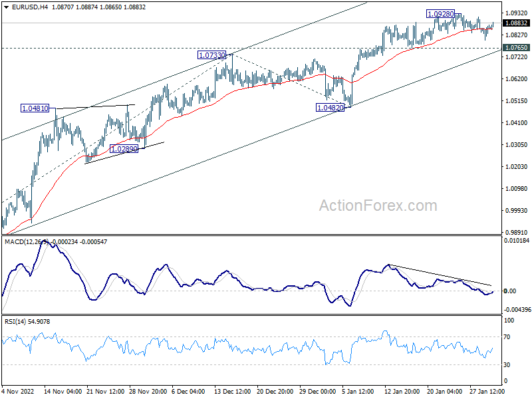Click the 27 Jan 12:00 date label
The width and height of the screenshot is (532, 399).
[487, 391]
